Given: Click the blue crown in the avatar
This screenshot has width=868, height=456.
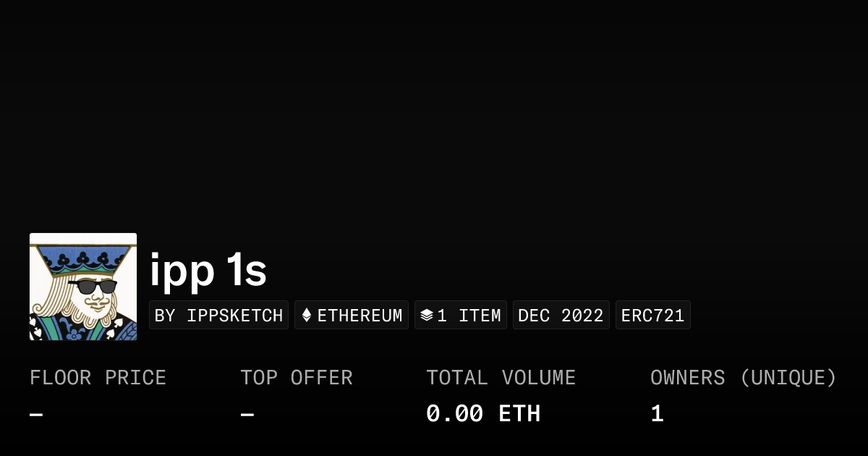Looking at the screenshot, I should pos(83,255).
